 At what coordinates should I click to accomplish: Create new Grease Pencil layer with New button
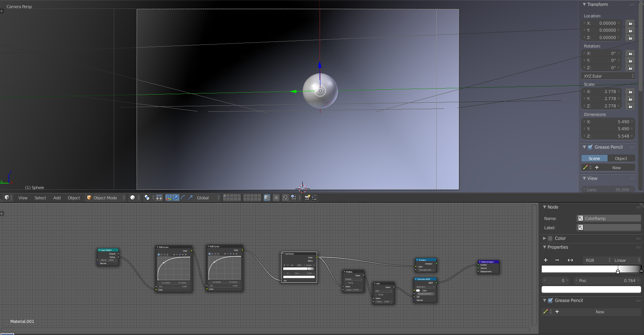point(600,311)
